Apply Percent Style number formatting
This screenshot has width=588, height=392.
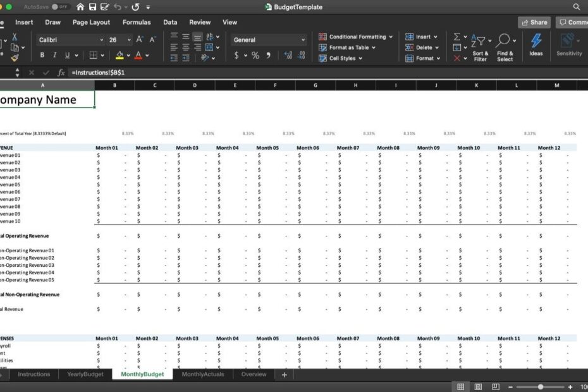pos(255,55)
